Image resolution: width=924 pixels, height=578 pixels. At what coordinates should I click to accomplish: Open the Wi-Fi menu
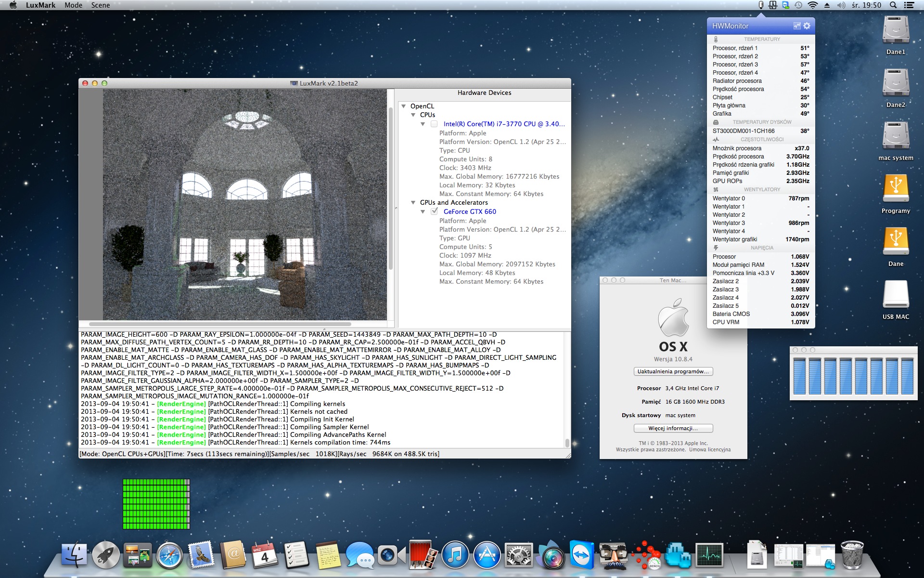click(813, 5)
